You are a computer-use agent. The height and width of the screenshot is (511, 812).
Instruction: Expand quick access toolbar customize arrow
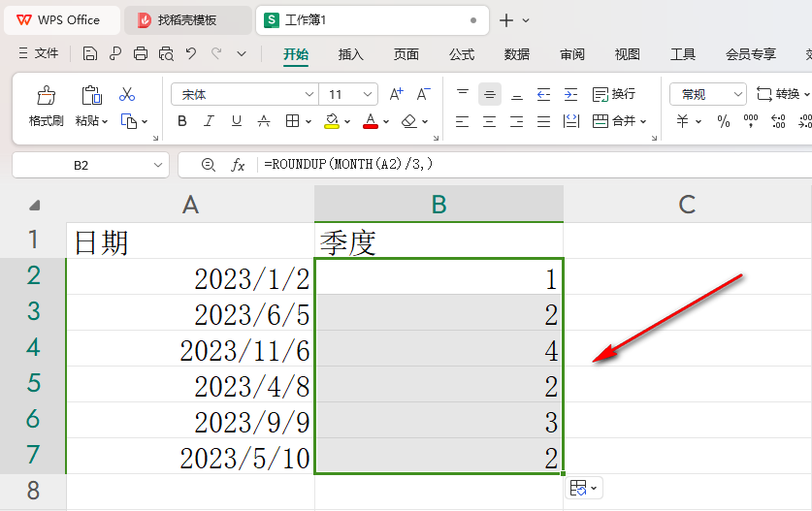242,53
